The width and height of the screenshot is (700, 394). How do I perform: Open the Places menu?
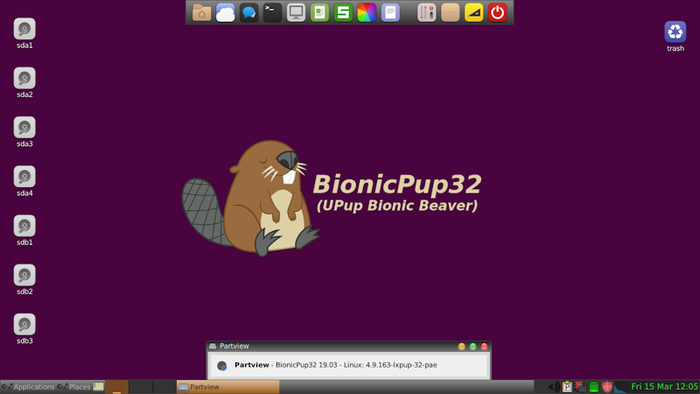[75, 387]
